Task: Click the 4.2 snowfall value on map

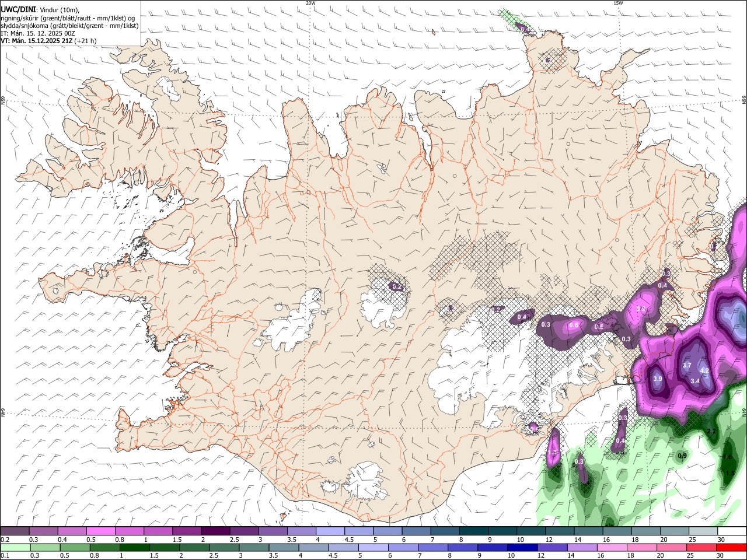Action: point(704,370)
